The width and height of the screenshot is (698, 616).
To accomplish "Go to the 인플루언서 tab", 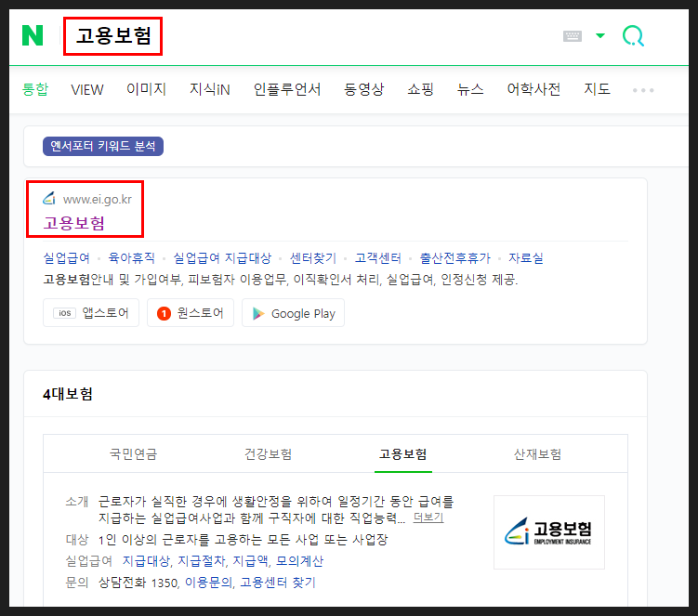I will pyautogui.click(x=287, y=89).
